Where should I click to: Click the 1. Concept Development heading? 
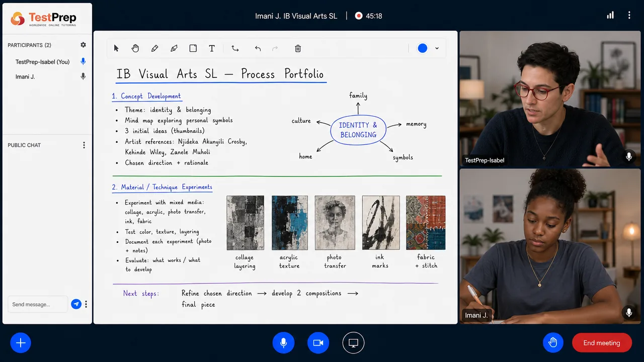pyautogui.click(x=146, y=96)
